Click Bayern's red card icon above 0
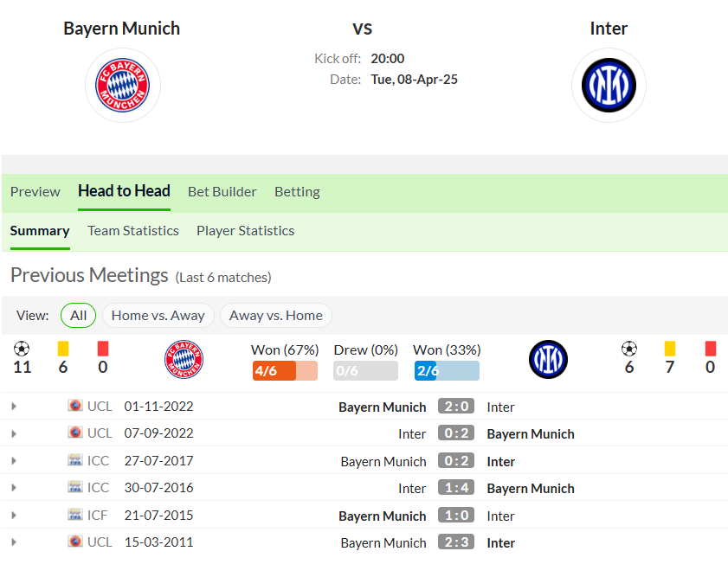The width and height of the screenshot is (728, 577). click(103, 349)
